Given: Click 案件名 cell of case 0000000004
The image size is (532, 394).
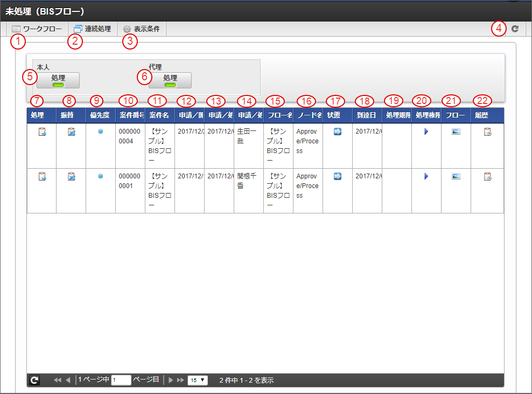Looking at the screenshot, I should (160, 146).
